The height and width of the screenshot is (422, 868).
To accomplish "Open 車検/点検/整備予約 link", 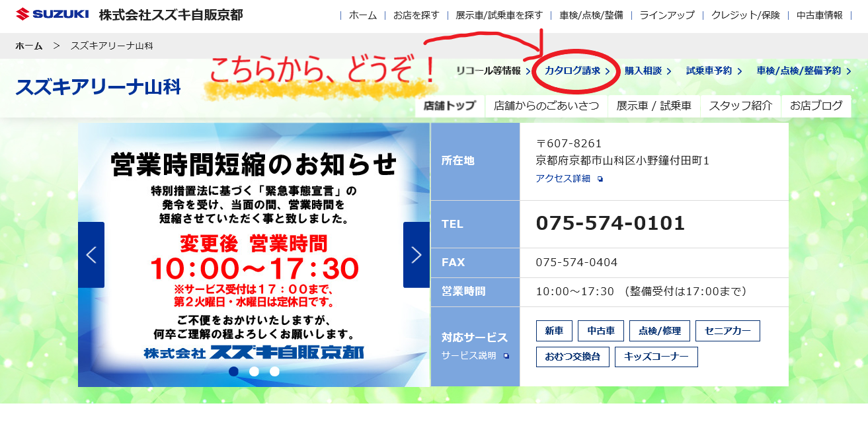I will pyautogui.click(x=804, y=71).
